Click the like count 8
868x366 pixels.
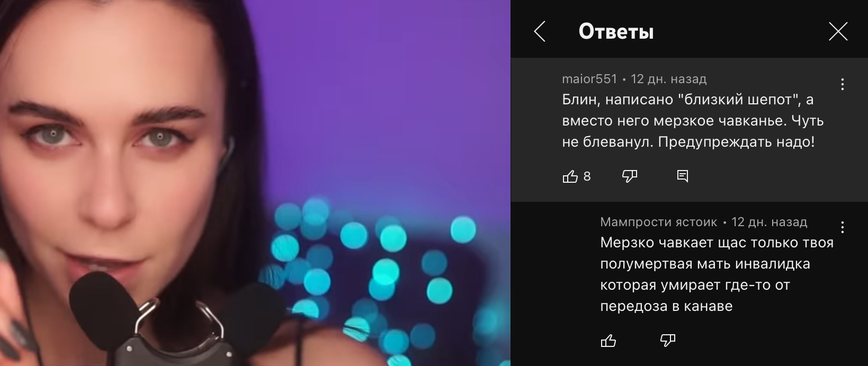(x=587, y=176)
